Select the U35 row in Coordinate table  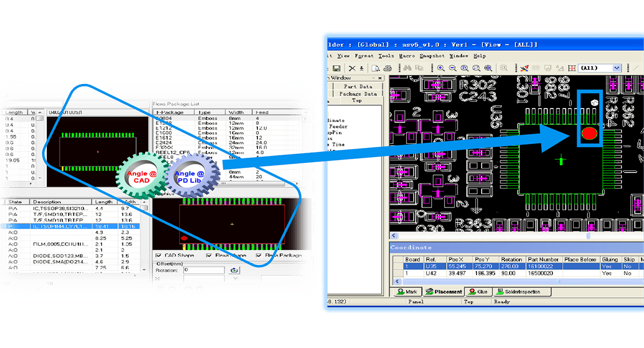[518, 266]
